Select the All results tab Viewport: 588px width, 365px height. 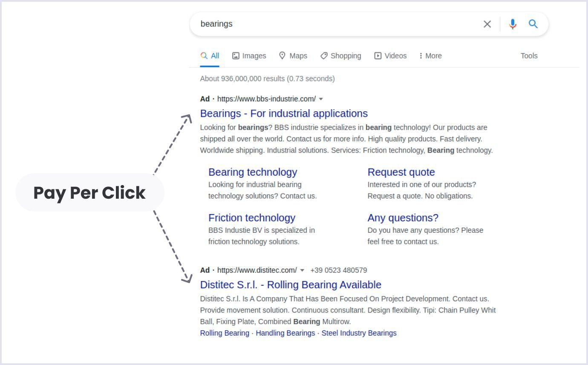(210, 56)
